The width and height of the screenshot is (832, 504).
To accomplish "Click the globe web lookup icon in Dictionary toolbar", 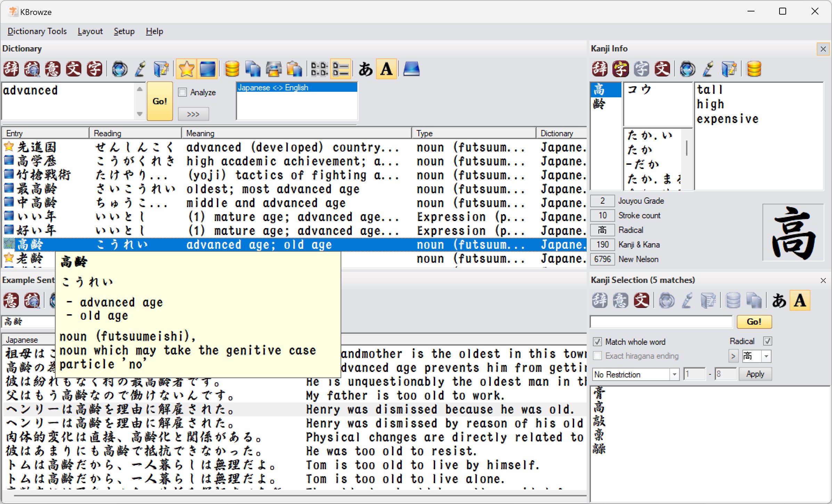I will (x=120, y=69).
